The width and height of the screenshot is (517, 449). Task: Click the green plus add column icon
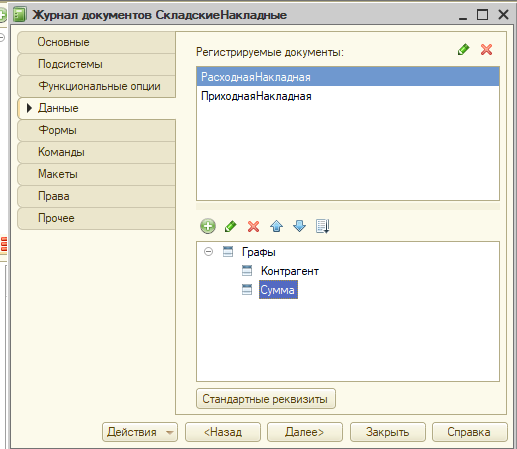click(x=208, y=226)
